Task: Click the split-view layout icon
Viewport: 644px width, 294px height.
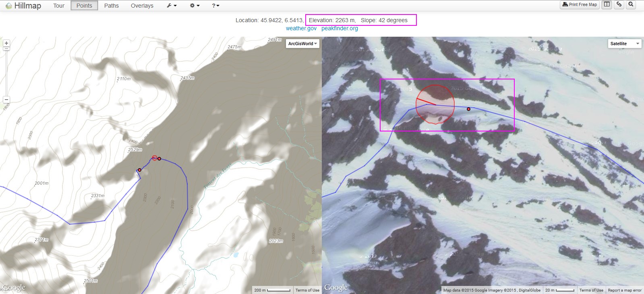Action: click(607, 4)
